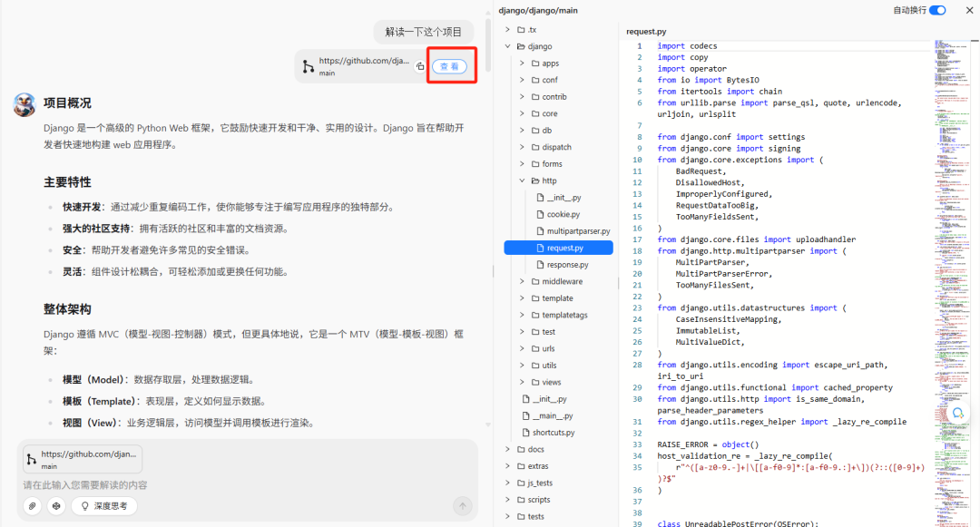Click the folder icon of core
This screenshot has height=527, width=980.
coord(535,113)
